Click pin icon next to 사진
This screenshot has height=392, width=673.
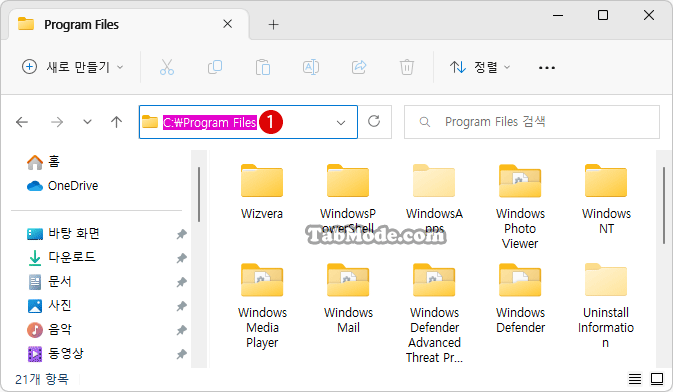182,306
